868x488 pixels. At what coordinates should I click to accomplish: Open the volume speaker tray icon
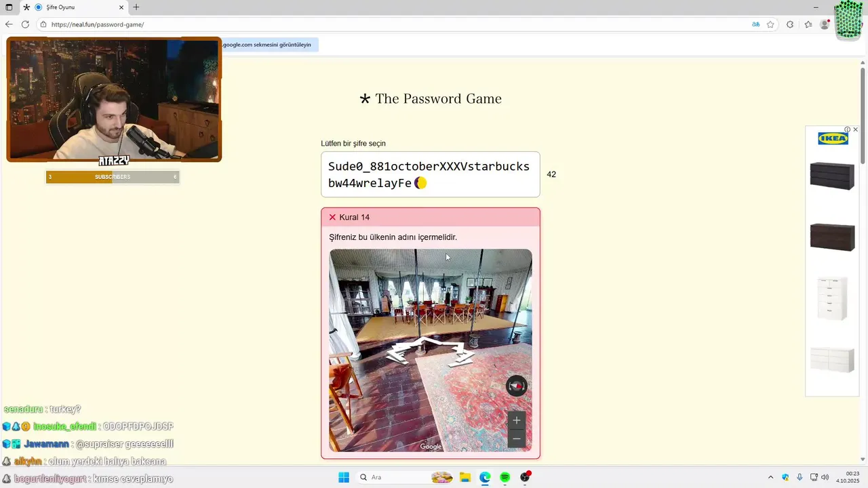click(x=825, y=477)
